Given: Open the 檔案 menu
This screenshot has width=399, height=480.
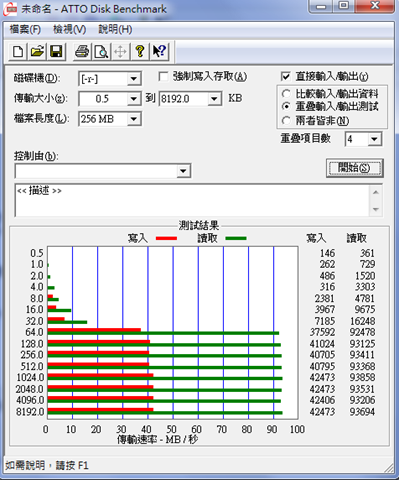Looking at the screenshot, I should point(25,29).
